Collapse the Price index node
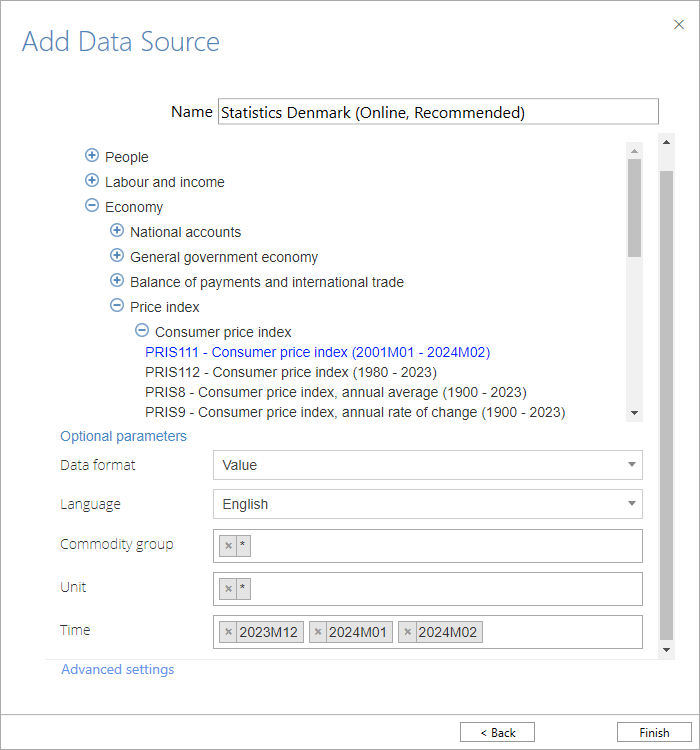Screen dimensions: 700x750 click(x=117, y=305)
